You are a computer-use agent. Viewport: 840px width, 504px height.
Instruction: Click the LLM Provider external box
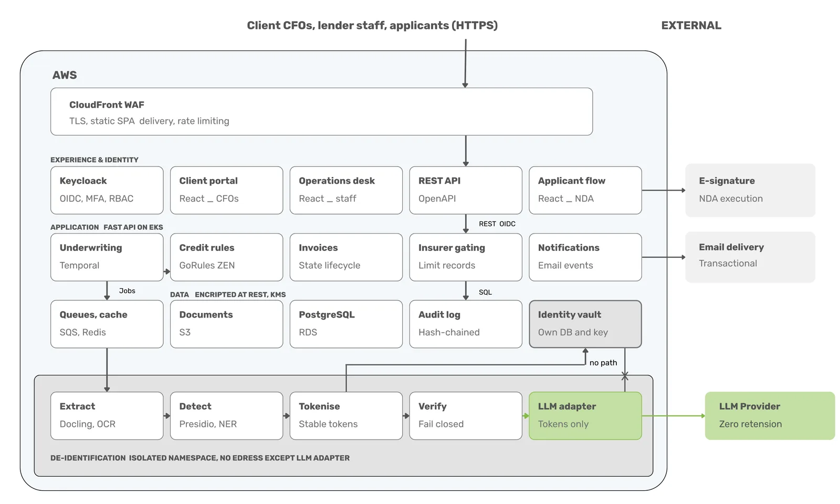pyautogui.click(x=770, y=416)
